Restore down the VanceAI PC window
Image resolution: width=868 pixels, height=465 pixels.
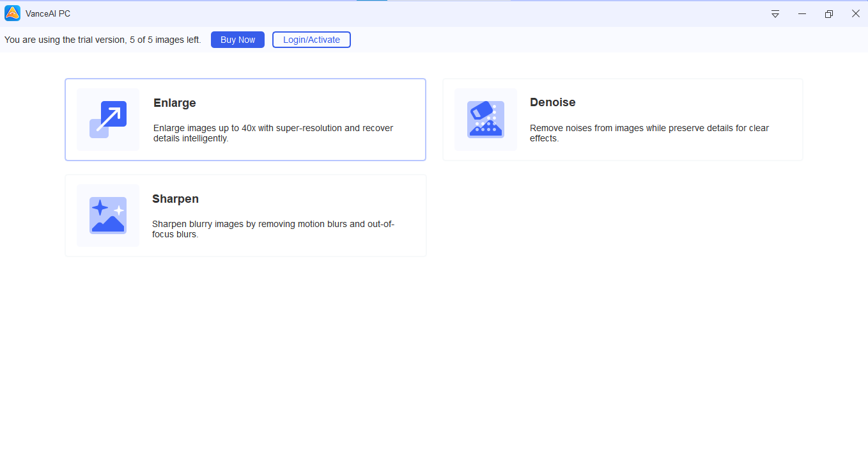pos(829,13)
